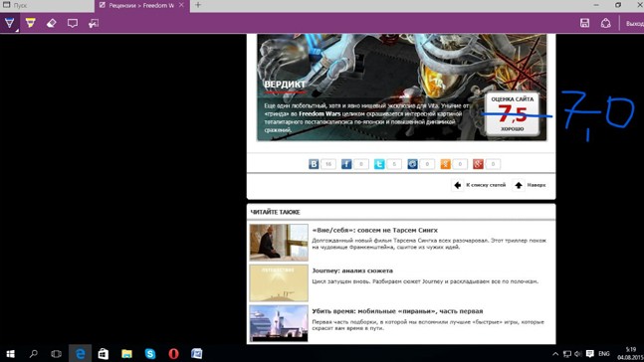Share via Odnoklassniki icon

pos(445,164)
